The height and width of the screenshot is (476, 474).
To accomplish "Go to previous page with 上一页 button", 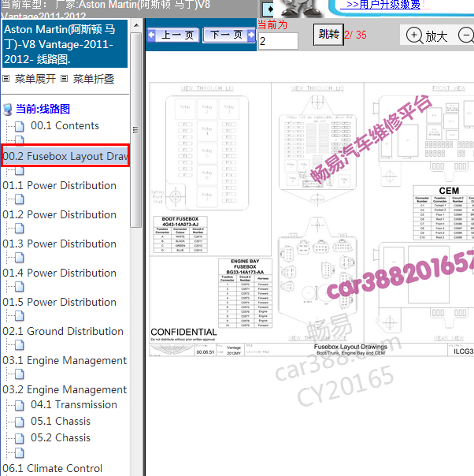I will point(173,35).
